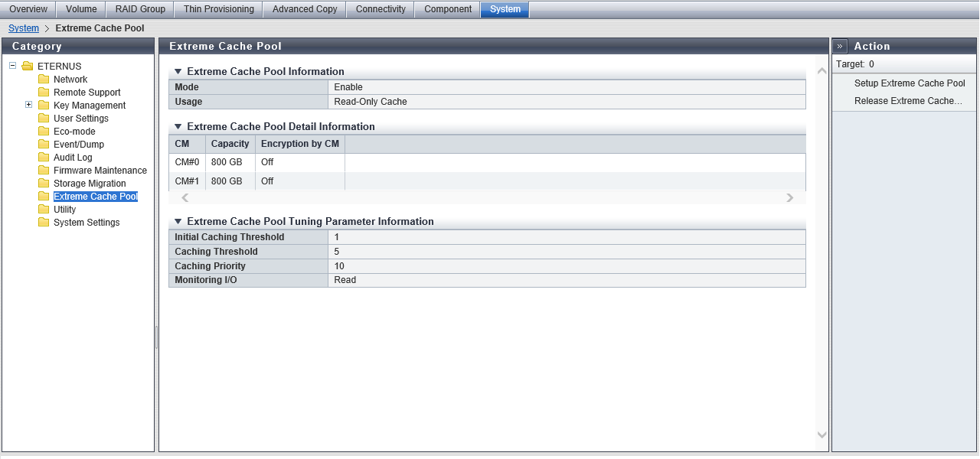Collapse the Tuning Parameter Information section

pyautogui.click(x=178, y=222)
